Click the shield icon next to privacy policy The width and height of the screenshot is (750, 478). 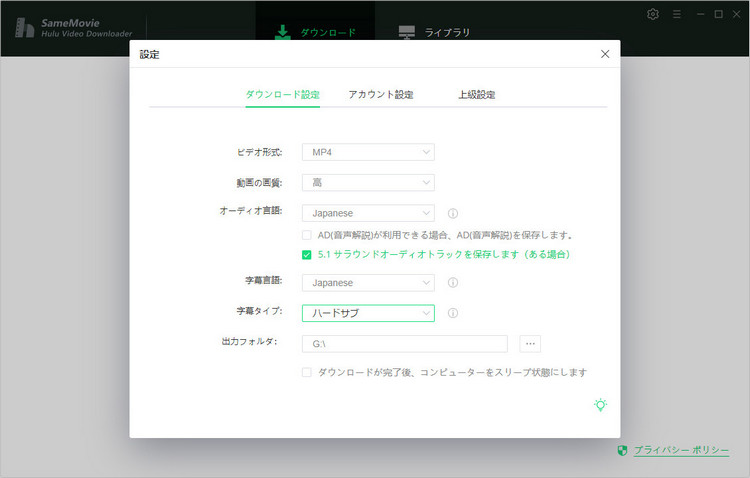coord(622,450)
